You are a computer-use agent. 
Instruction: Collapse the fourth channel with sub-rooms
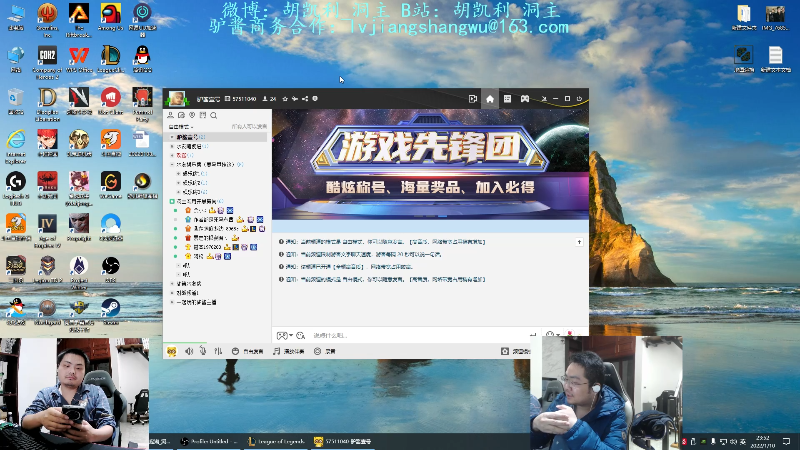(x=172, y=164)
